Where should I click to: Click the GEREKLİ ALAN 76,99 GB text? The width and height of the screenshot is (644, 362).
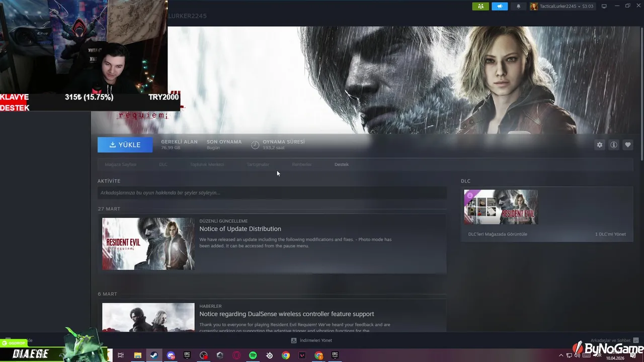point(179,145)
